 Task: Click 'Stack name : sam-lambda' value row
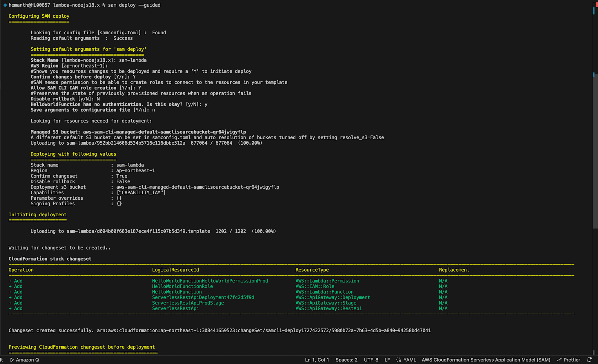[x=87, y=165]
